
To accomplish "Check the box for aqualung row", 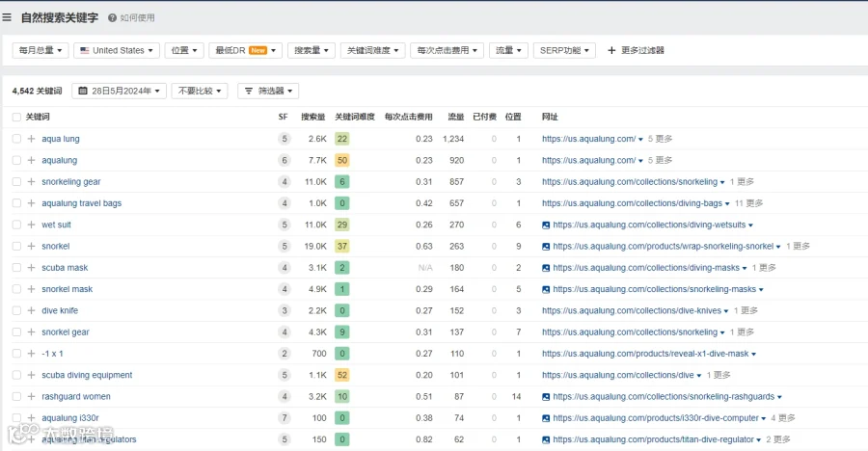I will point(16,161).
